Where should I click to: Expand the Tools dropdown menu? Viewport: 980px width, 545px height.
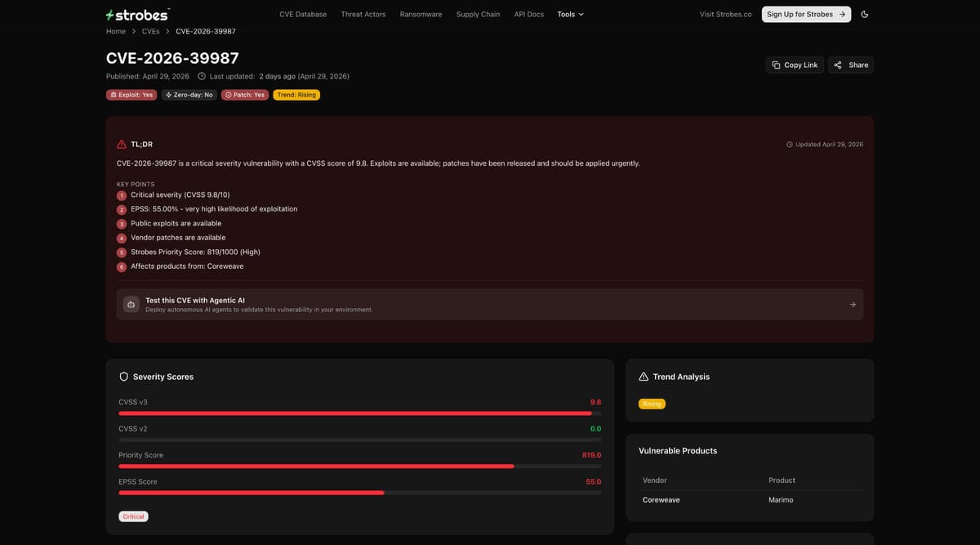[571, 14]
